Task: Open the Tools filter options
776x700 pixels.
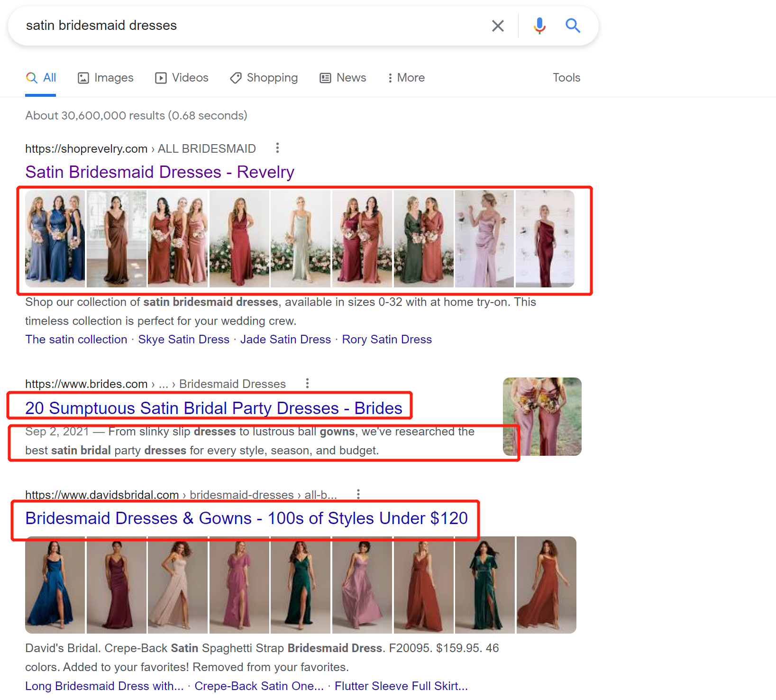Action: 566,78
